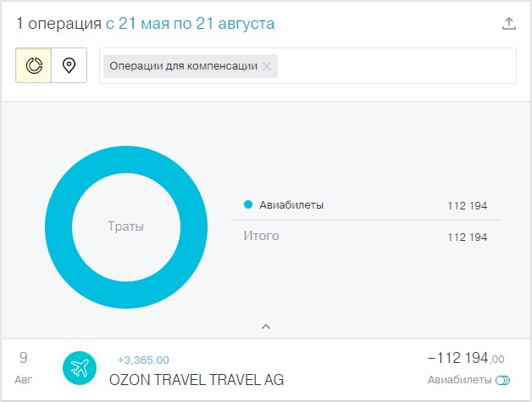Viewport: 532px width, 402px height.
Task: Click the airplane icon of transaction
Action: click(80, 368)
